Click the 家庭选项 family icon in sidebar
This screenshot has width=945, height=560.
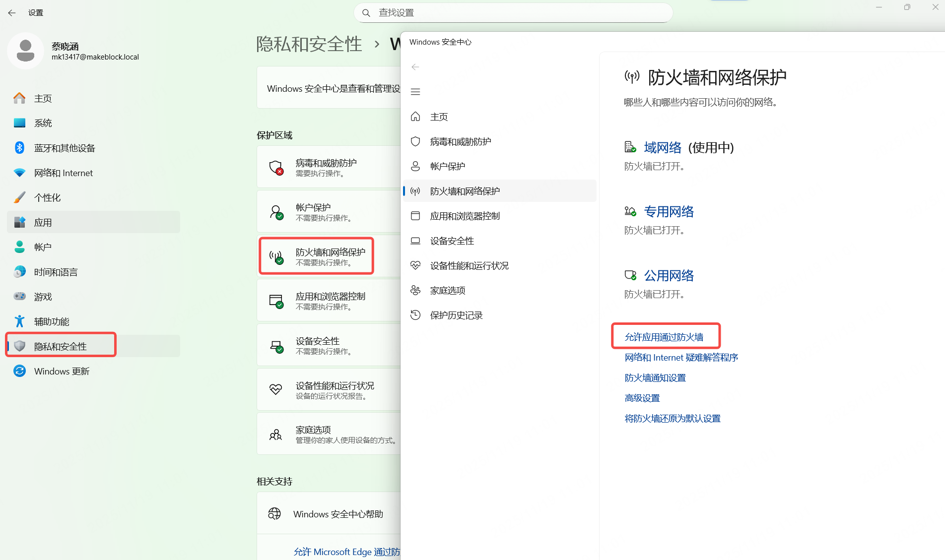(x=415, y=290)
